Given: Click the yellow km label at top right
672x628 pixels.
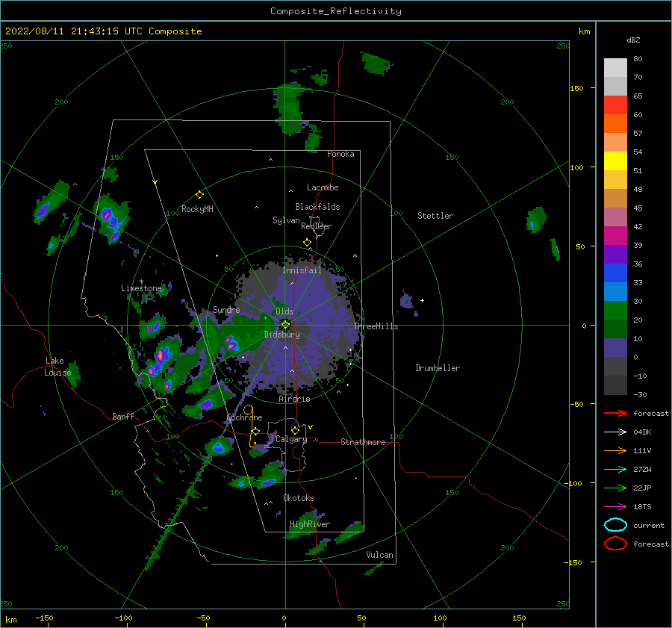Looking at the screenshot, I should pos(584,31).
